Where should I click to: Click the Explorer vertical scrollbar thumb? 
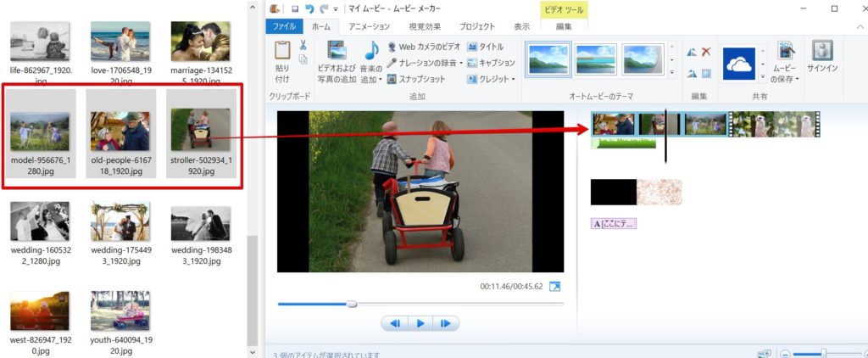point(253,289)
